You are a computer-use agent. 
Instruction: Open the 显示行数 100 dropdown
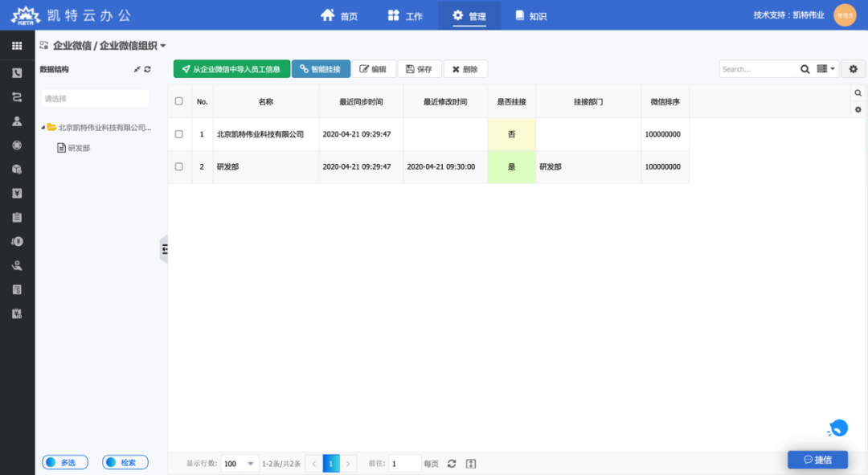click(239, 464)
